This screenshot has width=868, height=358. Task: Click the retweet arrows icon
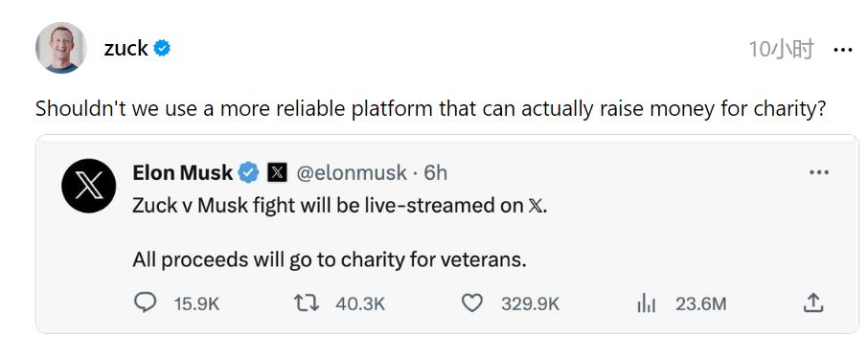coord(307,303)
